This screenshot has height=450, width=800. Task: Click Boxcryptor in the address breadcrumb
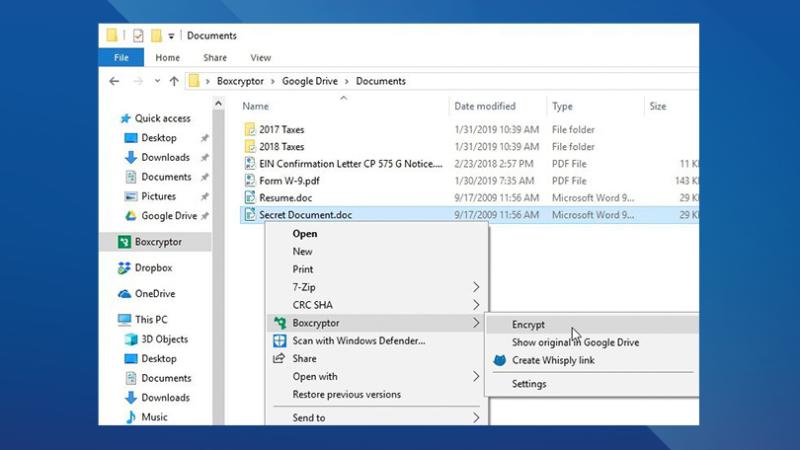(240, 81)
